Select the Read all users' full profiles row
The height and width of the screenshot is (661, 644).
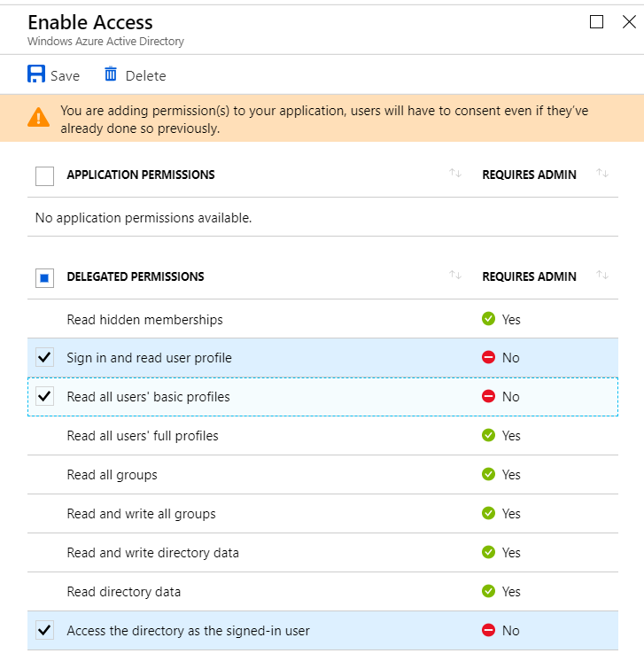point(142,436)
